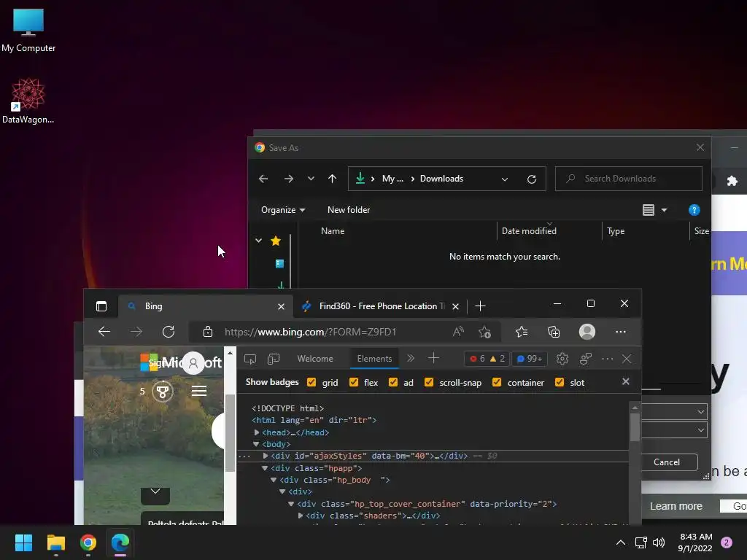This screenshot has height=560, width=747.
Task: Open Edge Settings and more menu
Action: 620,332
